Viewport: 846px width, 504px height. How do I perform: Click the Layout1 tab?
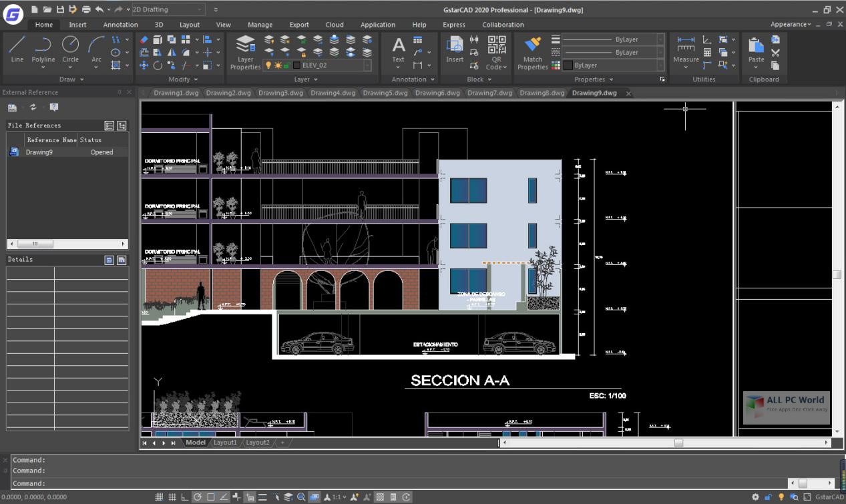(x=225, y=442)
